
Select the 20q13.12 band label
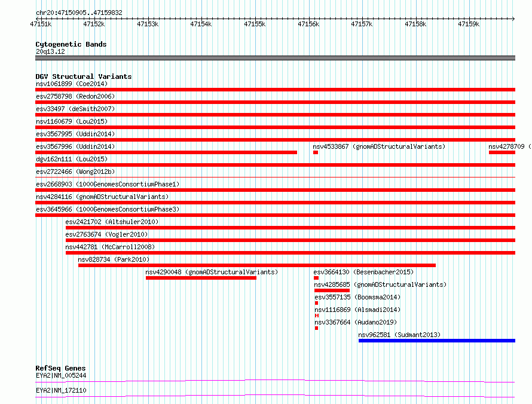coord(50,51)
